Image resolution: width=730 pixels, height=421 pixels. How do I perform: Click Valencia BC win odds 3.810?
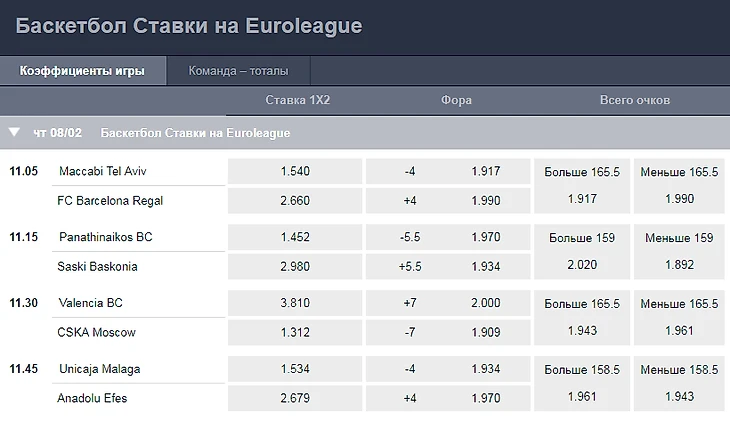point(295,303)
